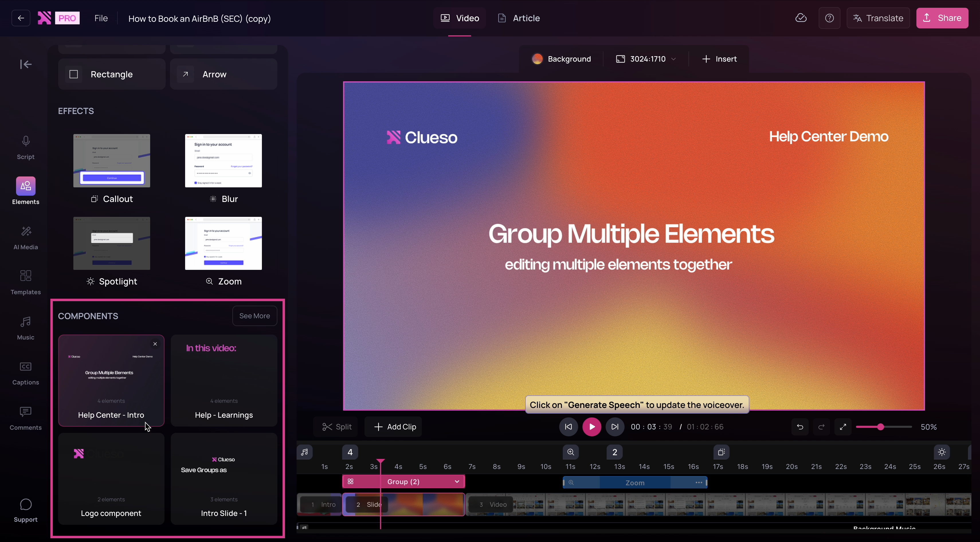Screen dimensions: 980x542
Task: Switch to the Article tab
Action: [519, 18]
